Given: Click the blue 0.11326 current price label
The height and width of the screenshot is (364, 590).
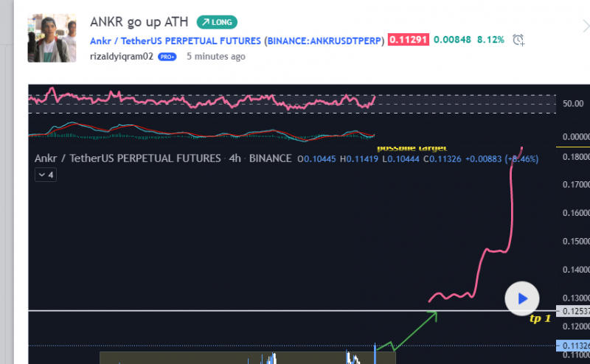Looking at the screenshot, I should pos(575,346).
